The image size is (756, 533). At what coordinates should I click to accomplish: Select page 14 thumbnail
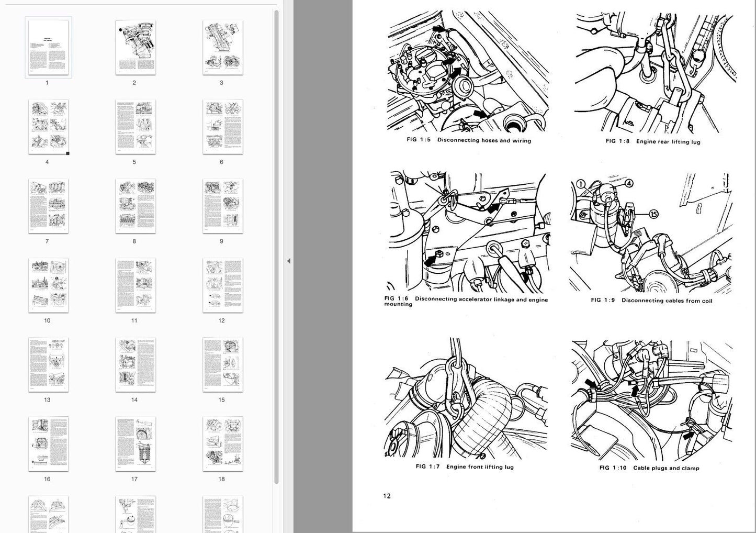point(135,365)
